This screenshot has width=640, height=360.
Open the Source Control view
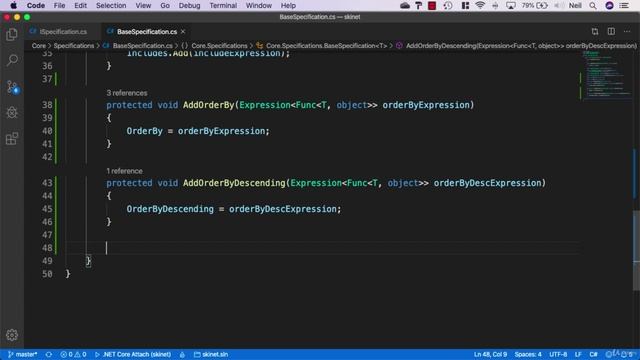(12, 87)
